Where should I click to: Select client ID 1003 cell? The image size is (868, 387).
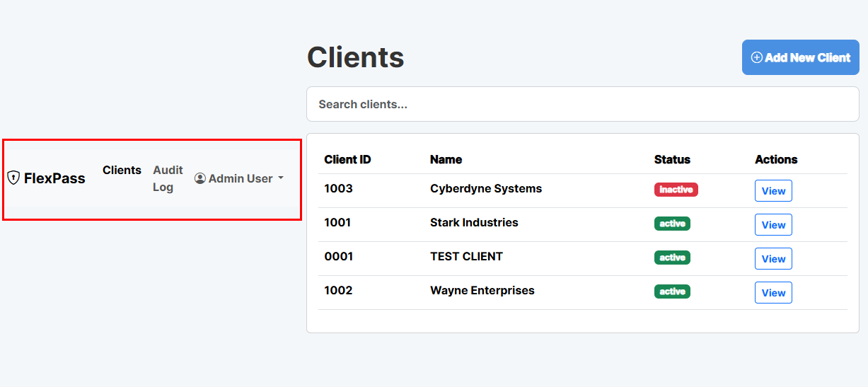[338, 189]
